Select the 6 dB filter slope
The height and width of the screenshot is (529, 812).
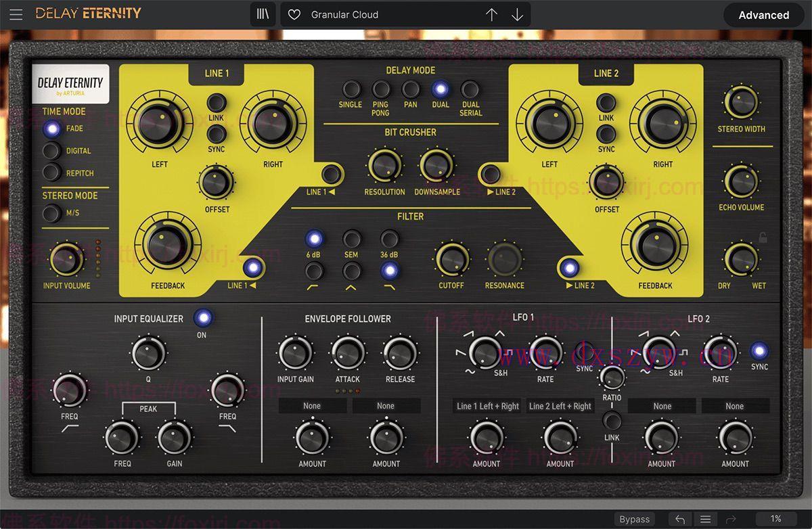[314, 238]
